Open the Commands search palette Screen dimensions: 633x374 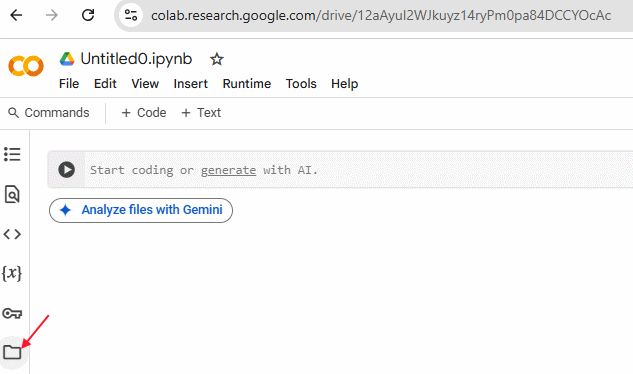coord(49,113)
